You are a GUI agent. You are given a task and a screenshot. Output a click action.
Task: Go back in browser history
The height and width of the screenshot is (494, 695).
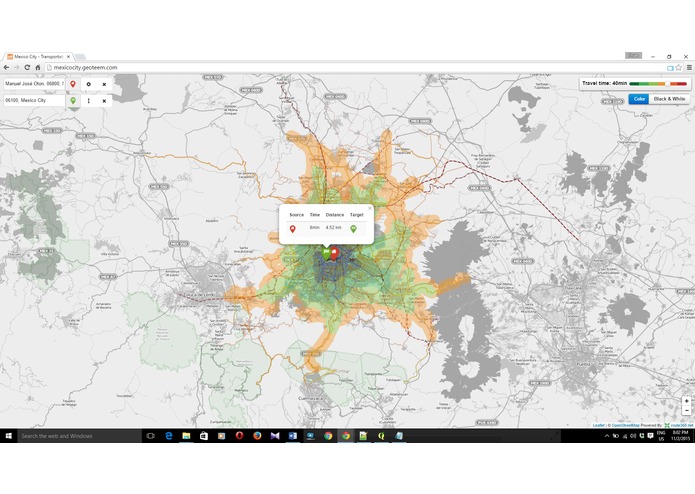click(6, 67)
